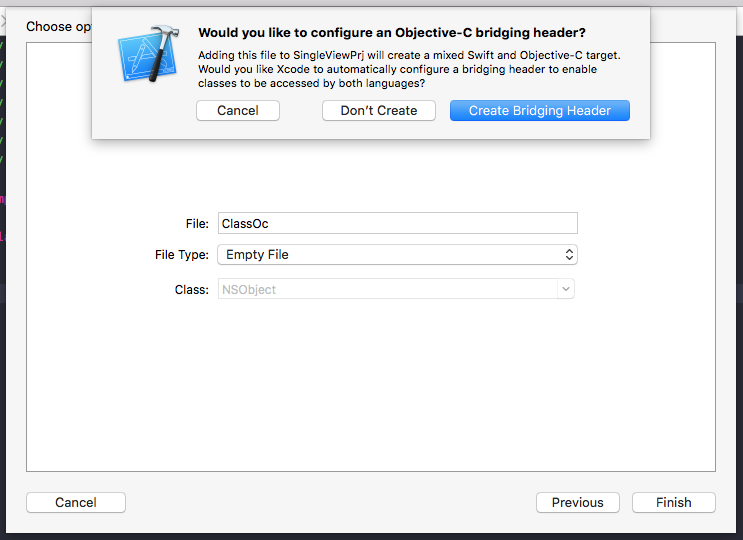Choose Don't Create in the alert

click(x=379, y=110)
